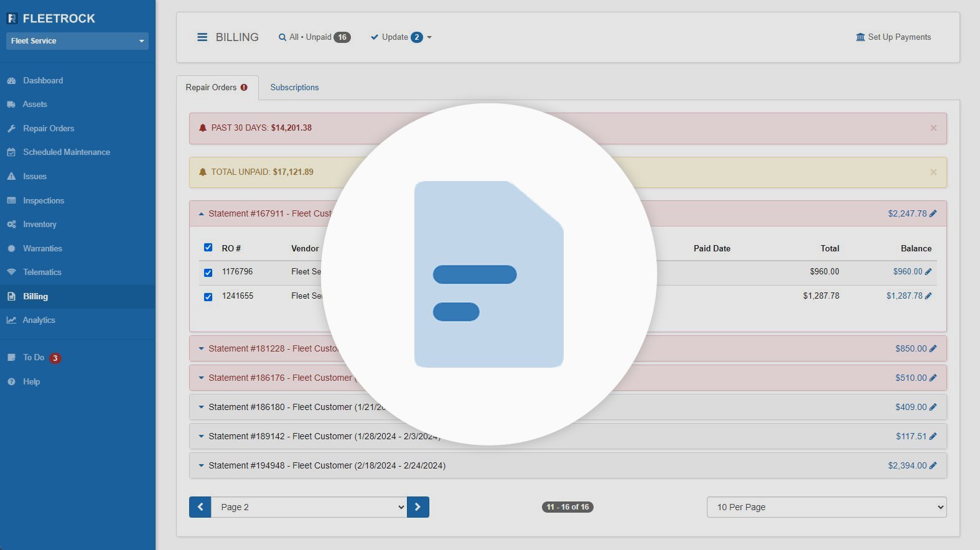Open the Fleet Service account dropdown
Screen dimensions: 980x550
coord(77,41)
